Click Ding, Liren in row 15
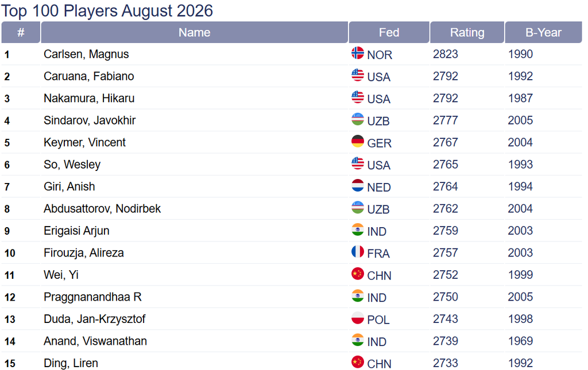This screenshot has width=588, height=370. (71, 363)
